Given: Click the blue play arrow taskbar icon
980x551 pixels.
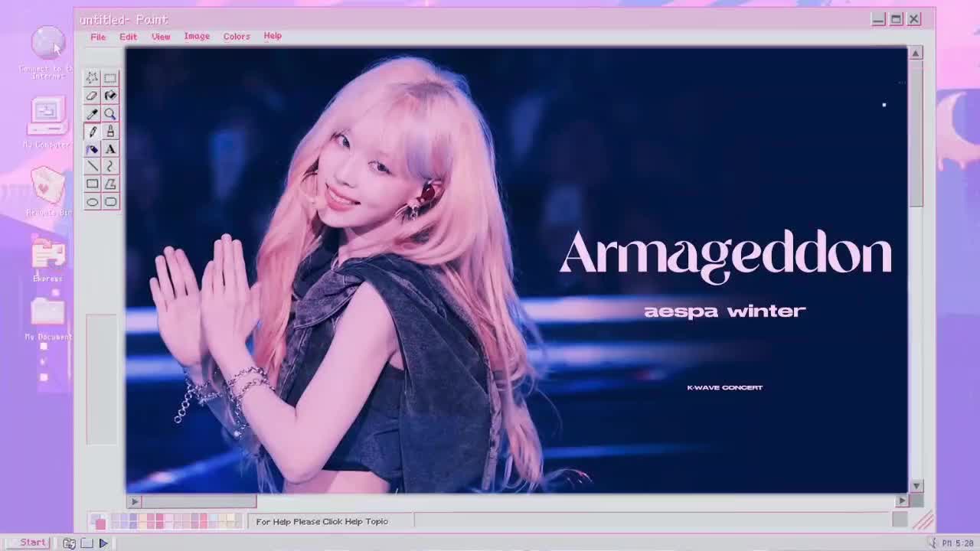Looking at the screenshot, I should [103, 543].
